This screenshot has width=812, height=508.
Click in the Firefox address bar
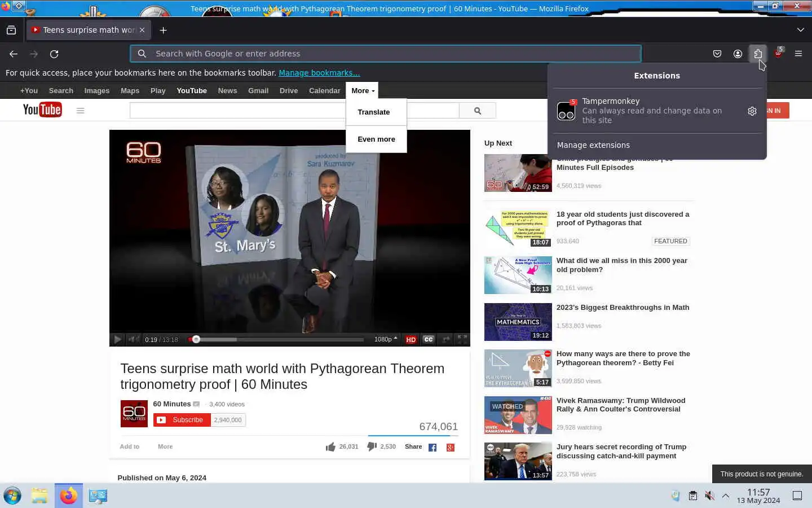(x=386, y=54)
